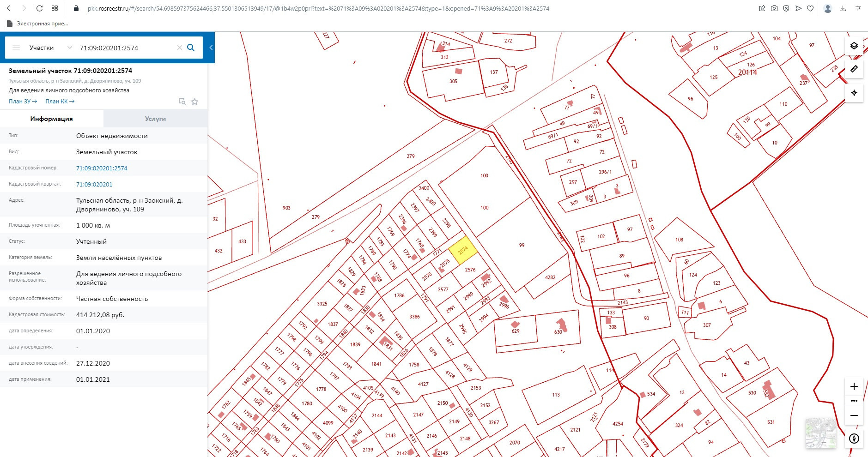Go back with the browser back arrow
This screenshot has width=868, height=457.
pos(9,8)
